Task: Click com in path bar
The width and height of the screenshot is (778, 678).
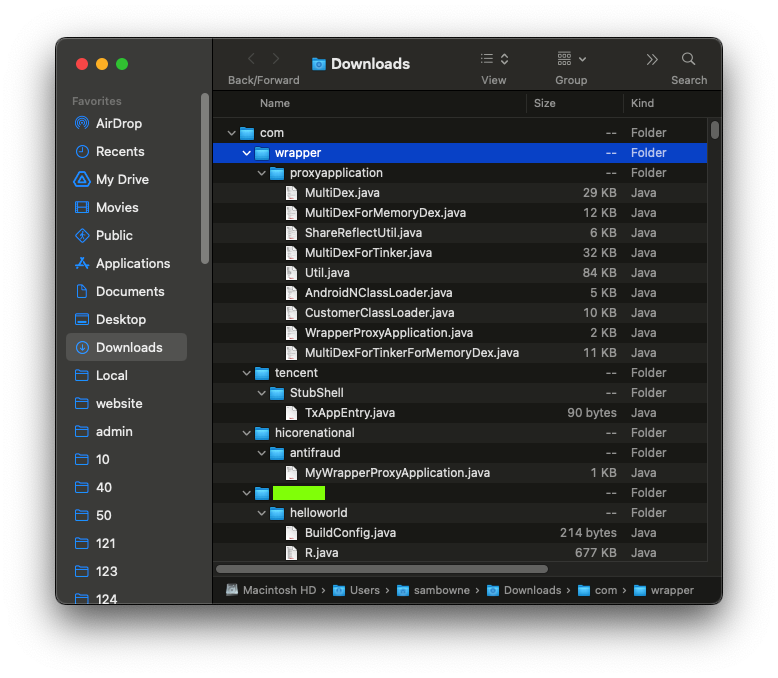Action: click(x=598, y=590)
